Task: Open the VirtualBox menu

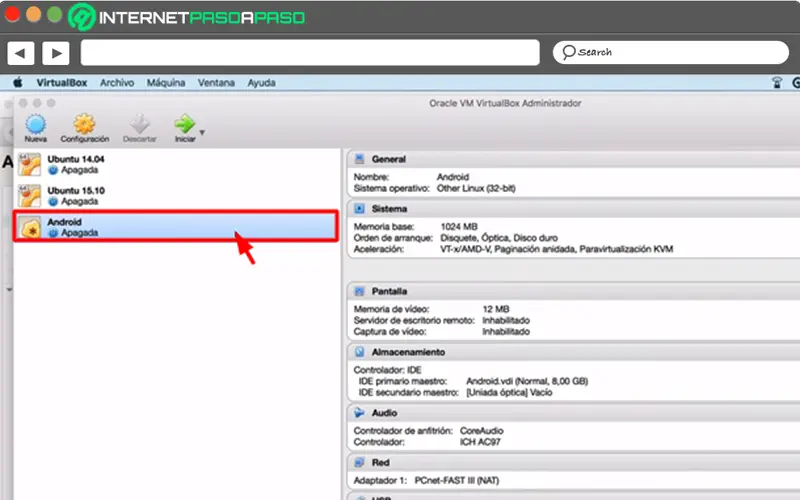Action: click(62, 83)
